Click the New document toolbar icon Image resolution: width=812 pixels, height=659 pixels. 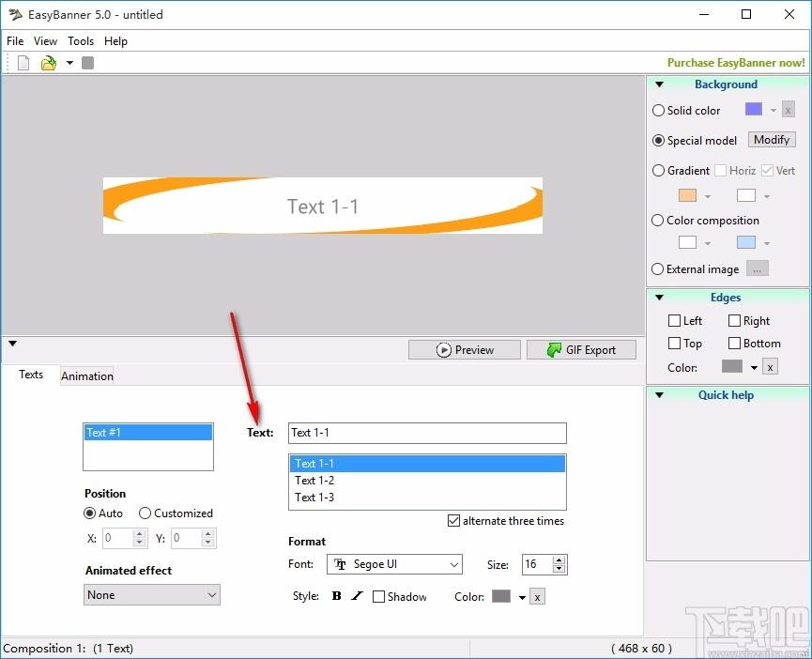pos(23,63)
